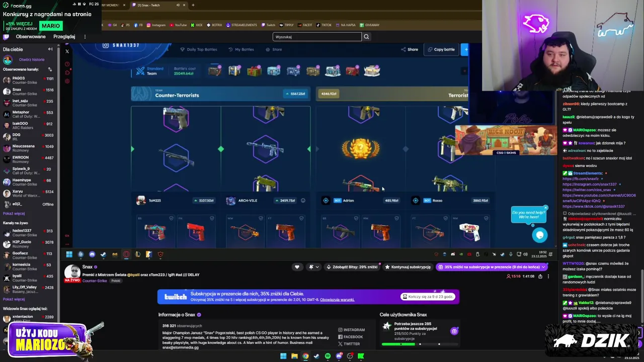644x362 pixels.
Task: Collapse the Dla ciebie sidebar
Action: click(x=50, y=49)
